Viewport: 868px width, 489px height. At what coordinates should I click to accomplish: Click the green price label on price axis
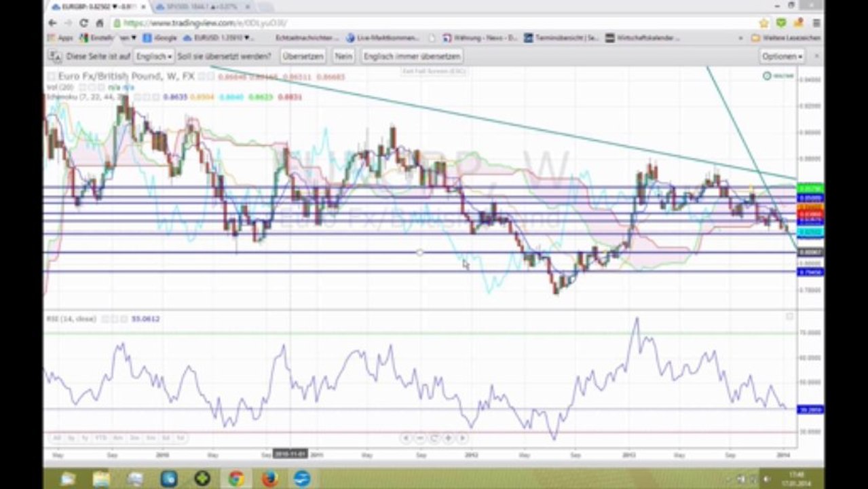point(810,189)
